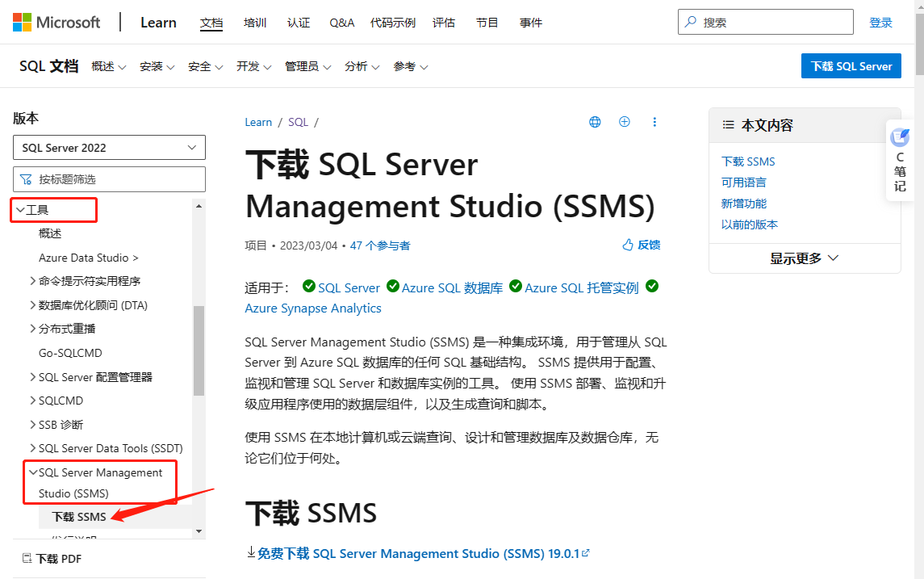Switch to the 文档 nav tab

click(211, 22)
